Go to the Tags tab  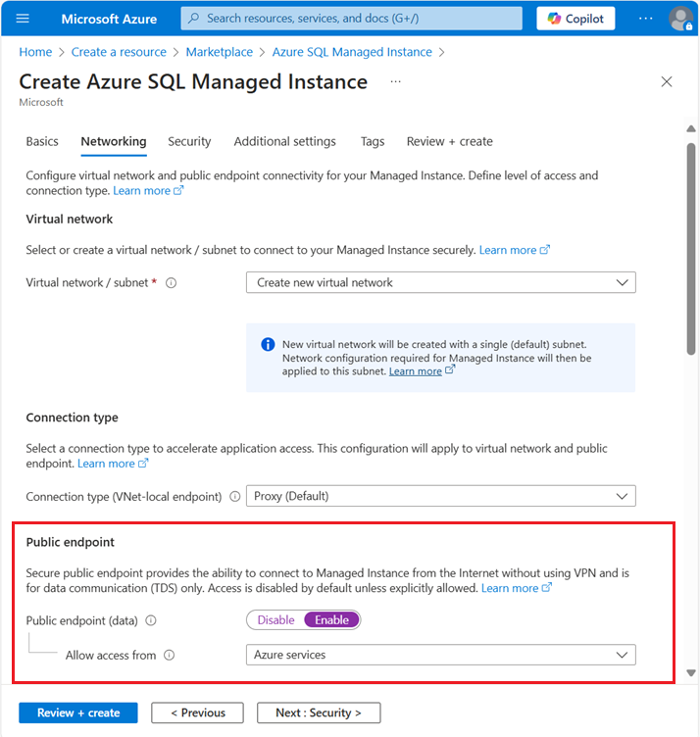(x=373, y=141)
